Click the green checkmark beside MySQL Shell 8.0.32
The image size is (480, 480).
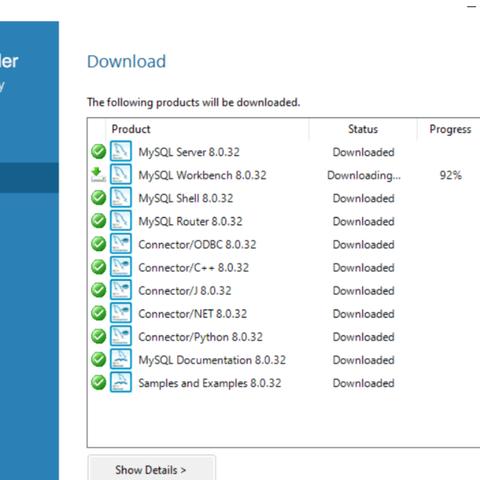coord(99,198)
